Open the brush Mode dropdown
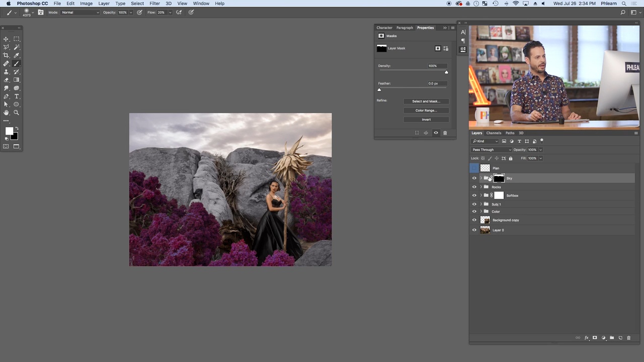 80,13
